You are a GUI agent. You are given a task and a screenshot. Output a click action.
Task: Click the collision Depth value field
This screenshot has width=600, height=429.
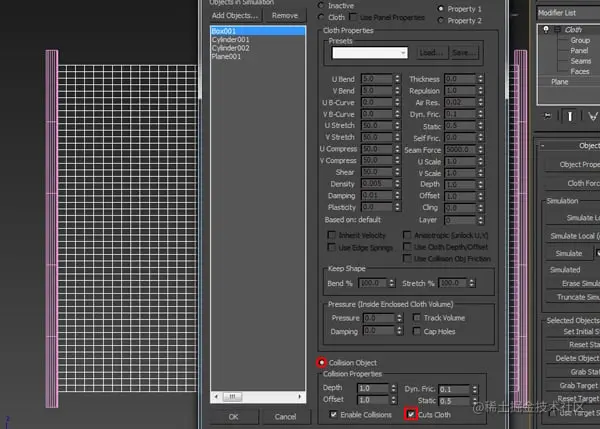[373, 388]
